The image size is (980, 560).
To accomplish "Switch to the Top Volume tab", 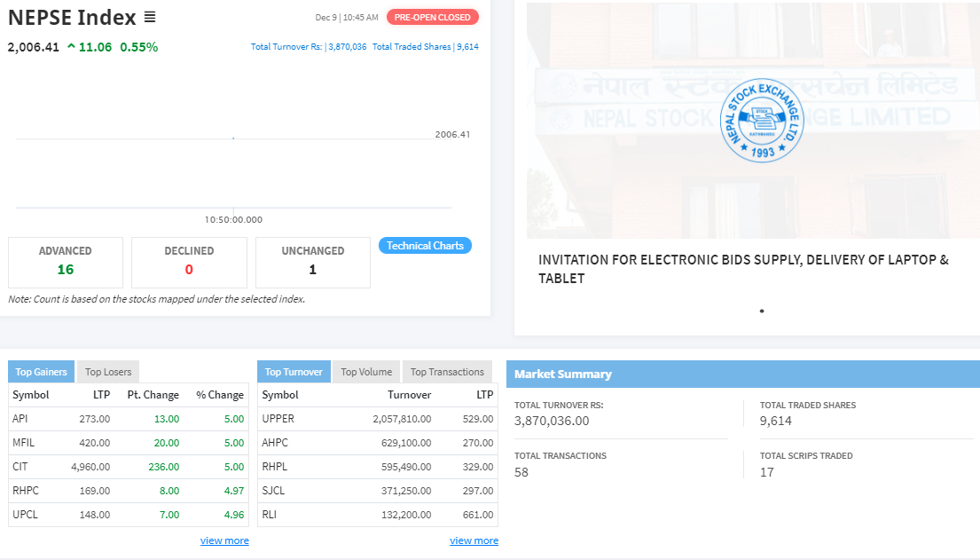I will point(366,372).
